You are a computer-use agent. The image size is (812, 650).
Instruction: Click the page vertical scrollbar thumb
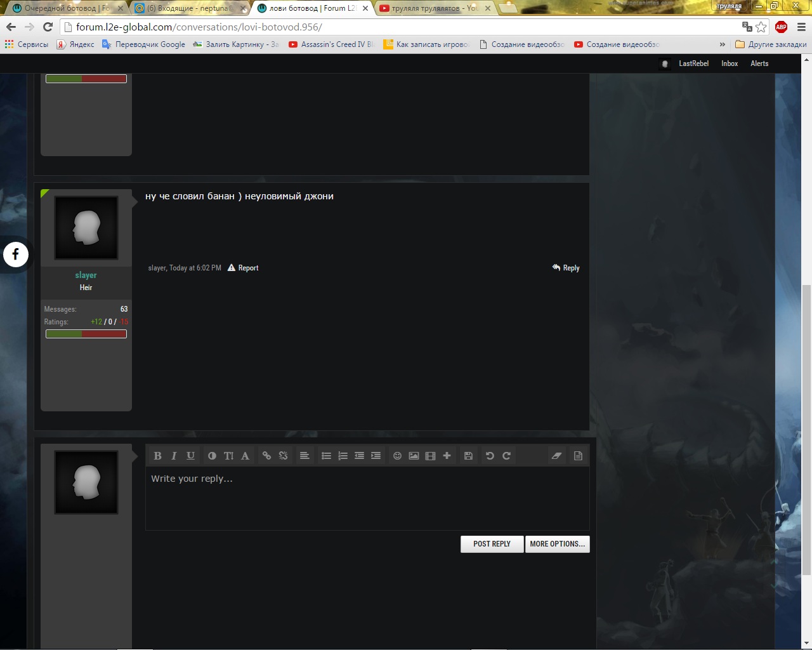[806, 430]
